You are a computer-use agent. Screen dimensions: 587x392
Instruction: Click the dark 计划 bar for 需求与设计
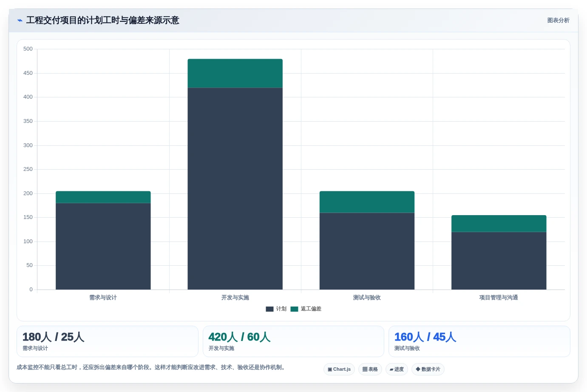click(103, 246)
